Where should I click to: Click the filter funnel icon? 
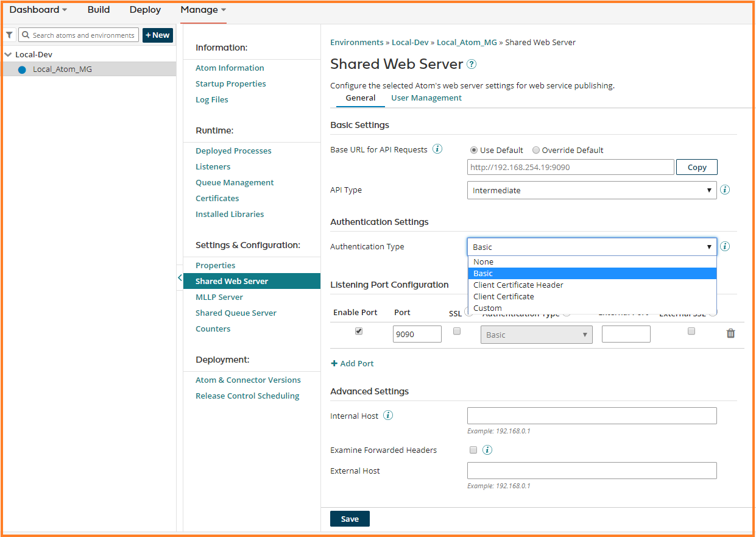[x=9, y=35]
